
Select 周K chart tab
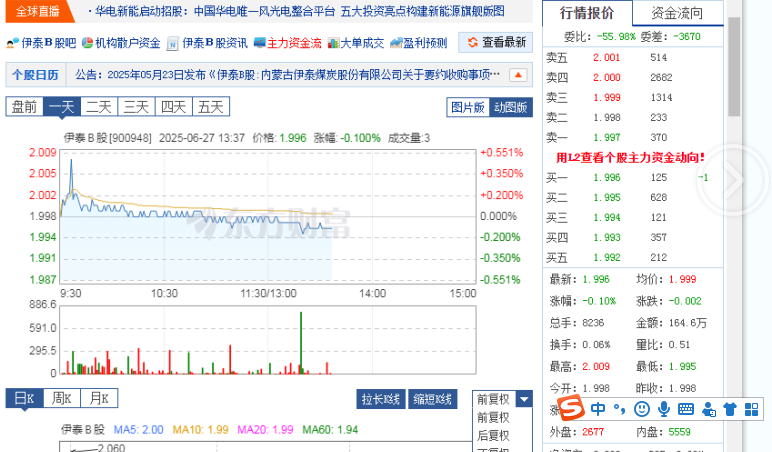(x=62, y=398)
